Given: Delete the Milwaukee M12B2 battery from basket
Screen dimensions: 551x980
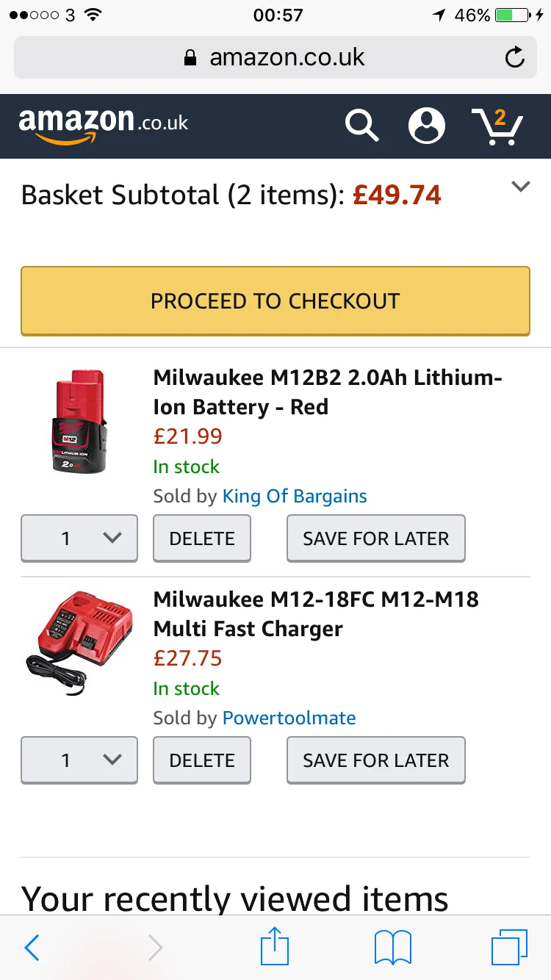Looking at the screenshot, I should (202, 538).
